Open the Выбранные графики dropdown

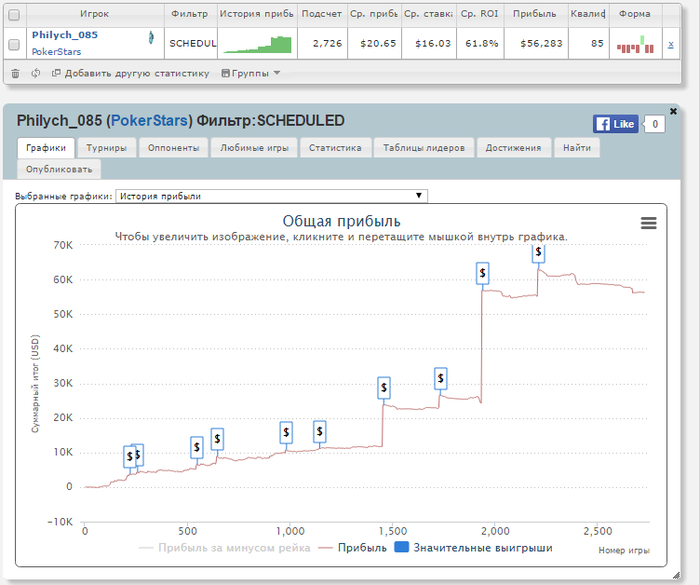point(271,196)
